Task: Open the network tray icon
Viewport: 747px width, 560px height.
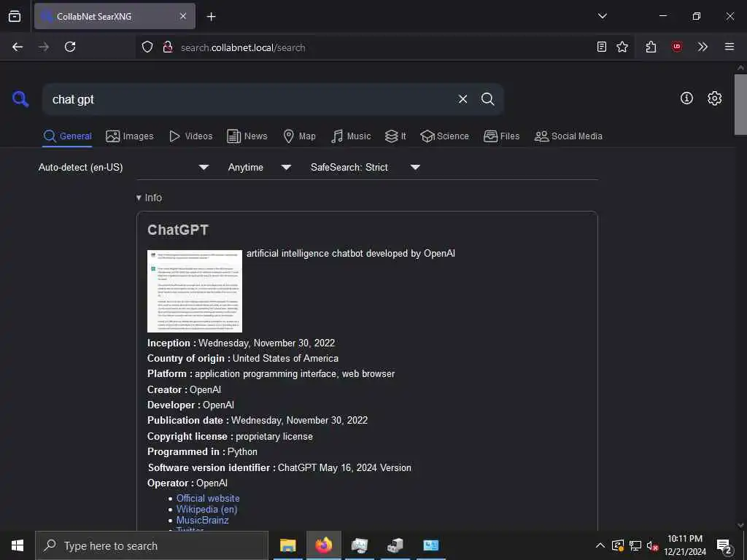Action: 635,545
